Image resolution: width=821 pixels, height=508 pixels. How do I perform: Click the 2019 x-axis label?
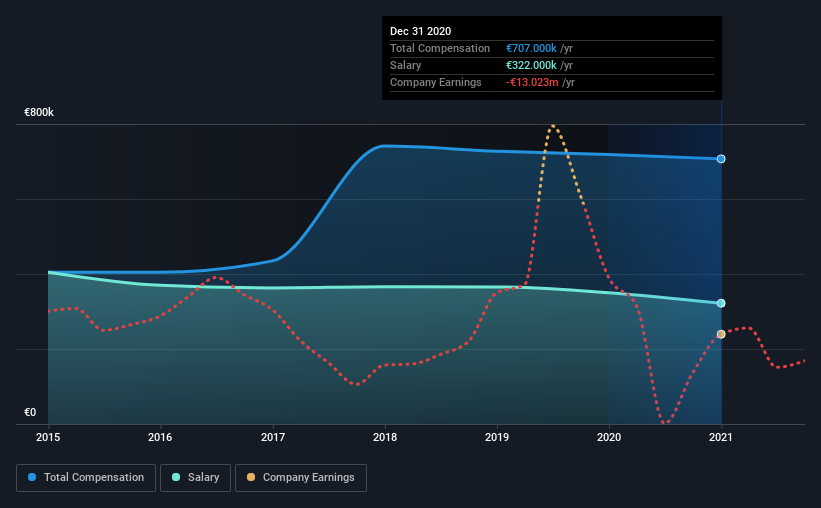tap(497, 437)
